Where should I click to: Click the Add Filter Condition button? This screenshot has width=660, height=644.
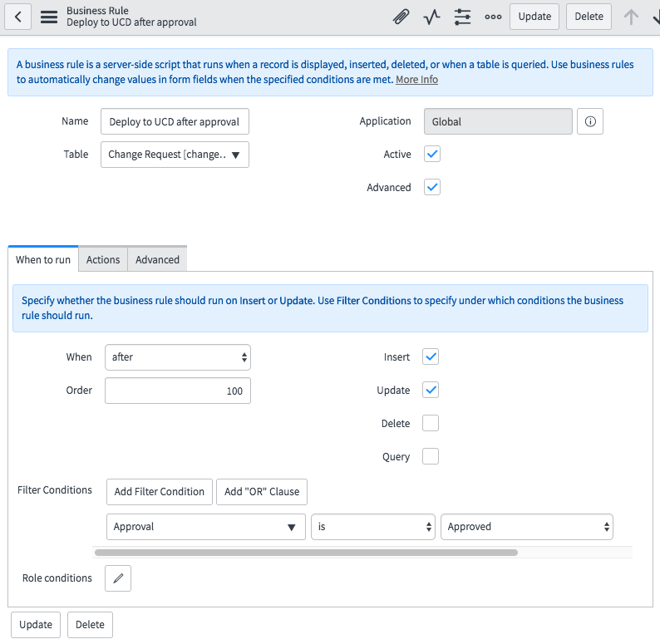(x=159, y=492)
